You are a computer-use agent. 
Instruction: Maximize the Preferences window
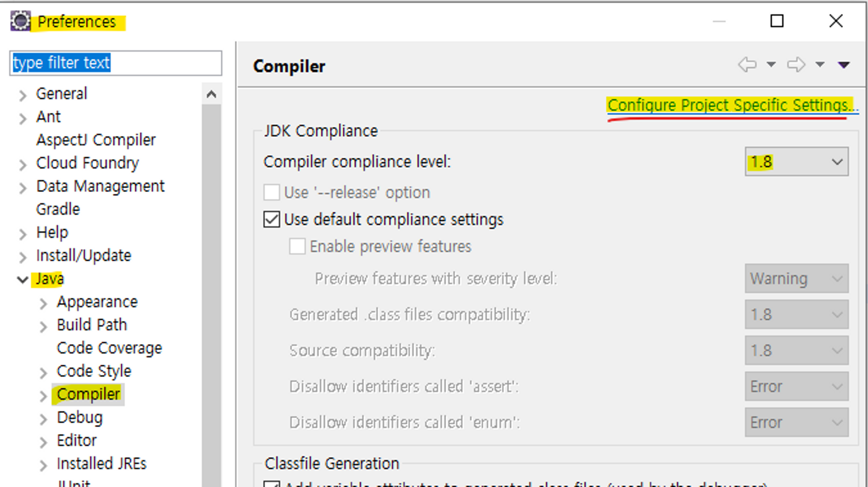777,21
